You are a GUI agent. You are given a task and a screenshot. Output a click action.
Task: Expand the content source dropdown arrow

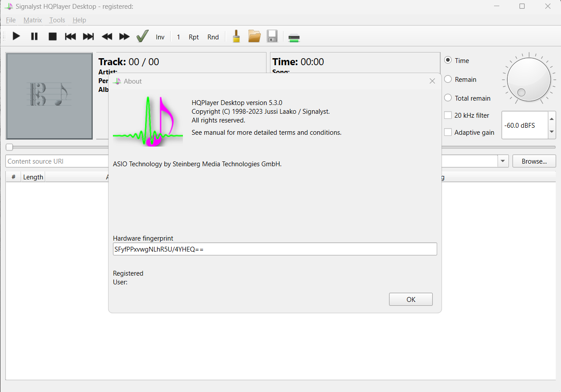point(503,161)
